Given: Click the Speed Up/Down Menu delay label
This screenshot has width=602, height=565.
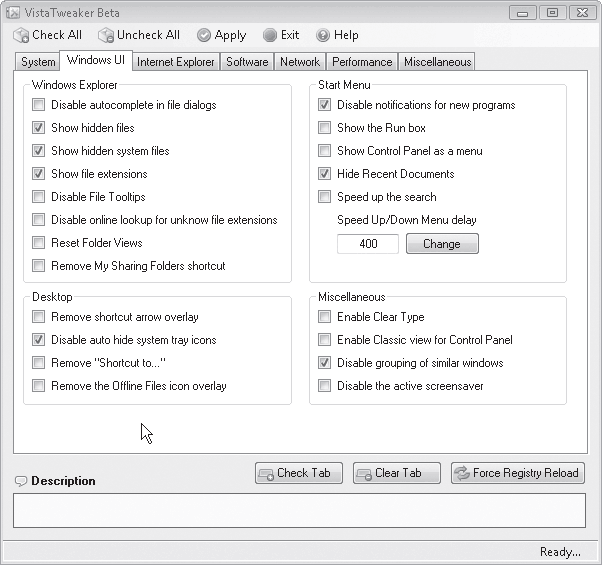Looking at the screenshot, I should (407, 220).
